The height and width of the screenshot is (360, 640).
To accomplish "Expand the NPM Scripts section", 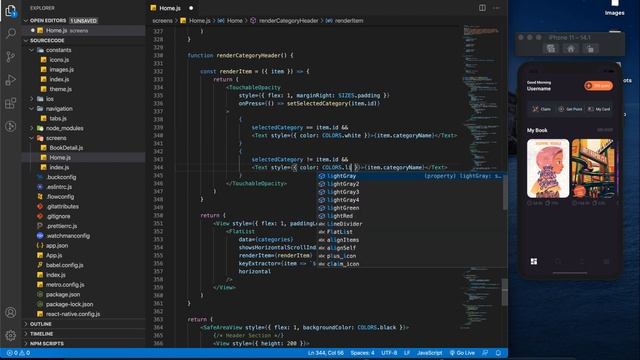I will (x=47, y=344).
